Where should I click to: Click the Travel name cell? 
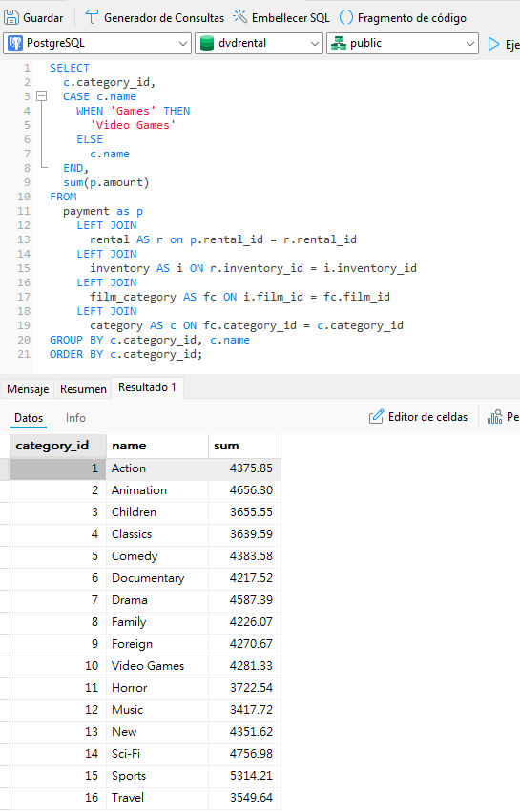156,798
